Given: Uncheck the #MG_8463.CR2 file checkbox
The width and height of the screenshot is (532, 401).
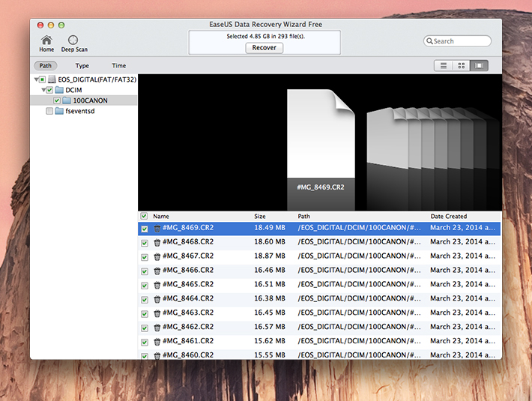Looking at the screenshot, I should (145, 314).
